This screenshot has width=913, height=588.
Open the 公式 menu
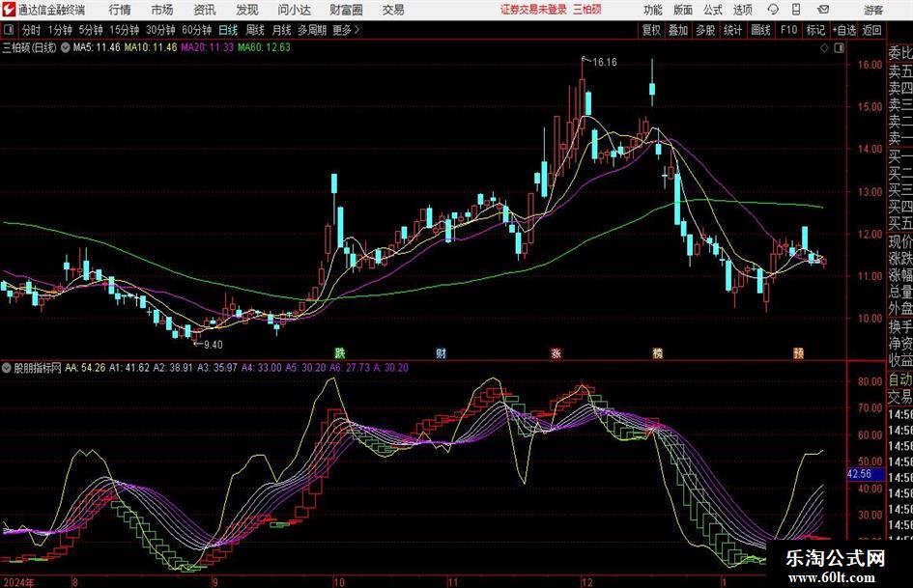(713, 10)
